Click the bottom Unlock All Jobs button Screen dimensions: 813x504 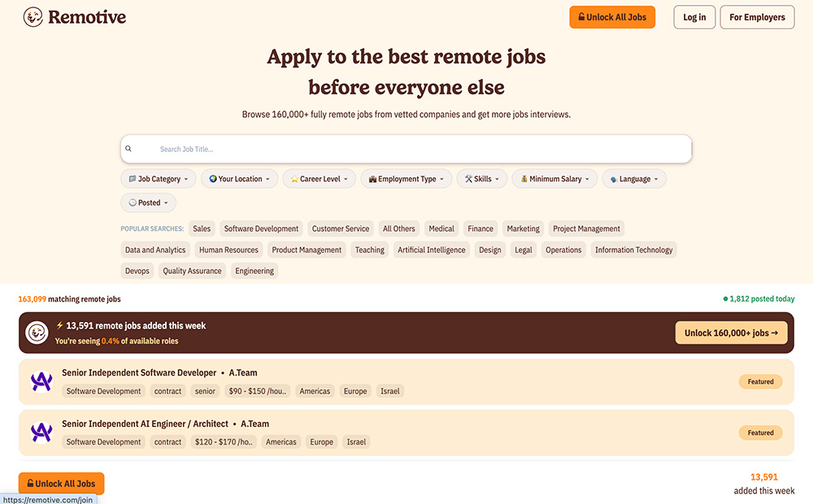pyautogui.click(x=61, y=484)
